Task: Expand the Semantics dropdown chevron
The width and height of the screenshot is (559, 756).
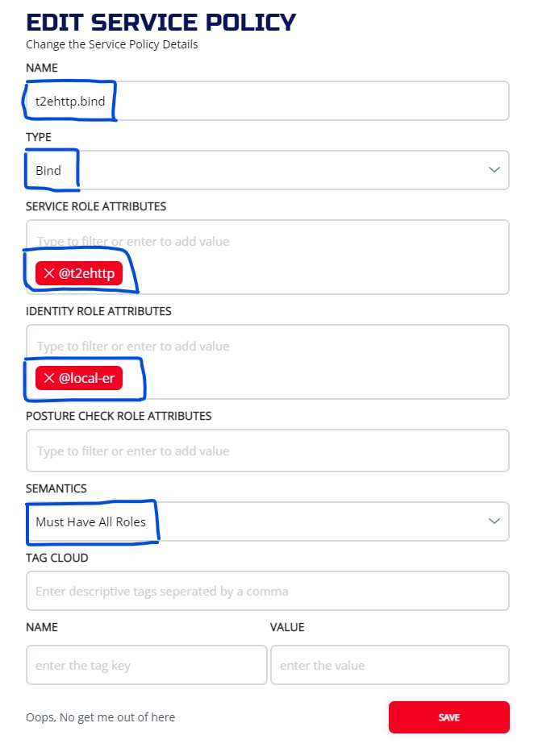Action: click(x=494, y=521)
